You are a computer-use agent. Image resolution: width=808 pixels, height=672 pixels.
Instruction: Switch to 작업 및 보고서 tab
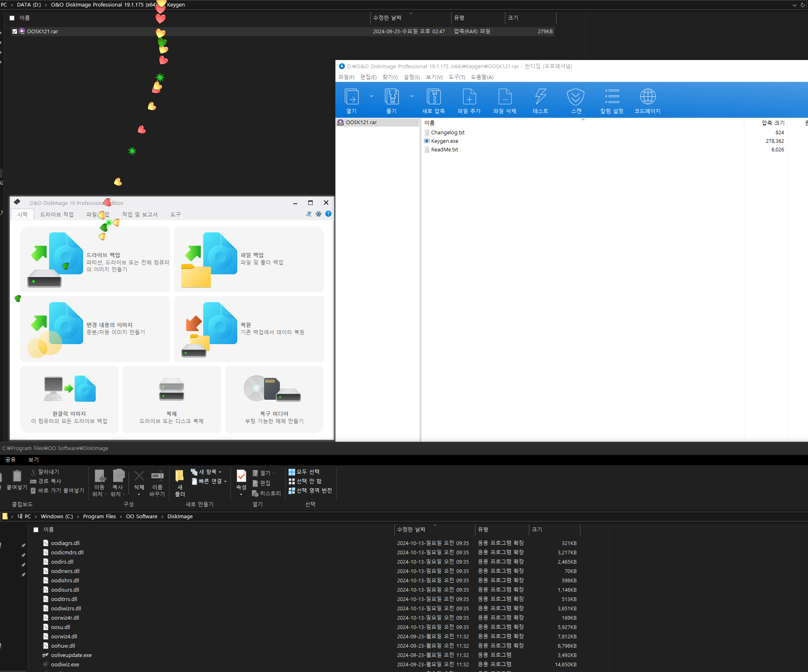140,215
